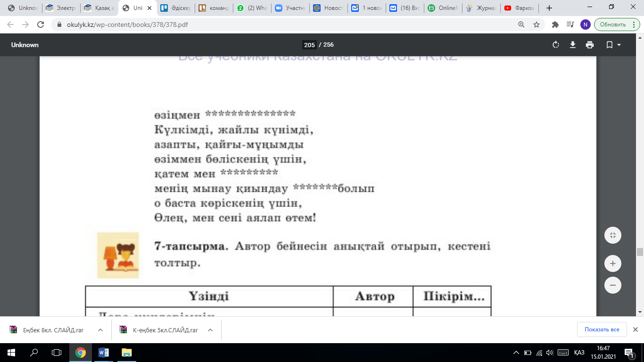Switch to the OnlineM tab
The image size is (644, 362).
tap(443, 8)
